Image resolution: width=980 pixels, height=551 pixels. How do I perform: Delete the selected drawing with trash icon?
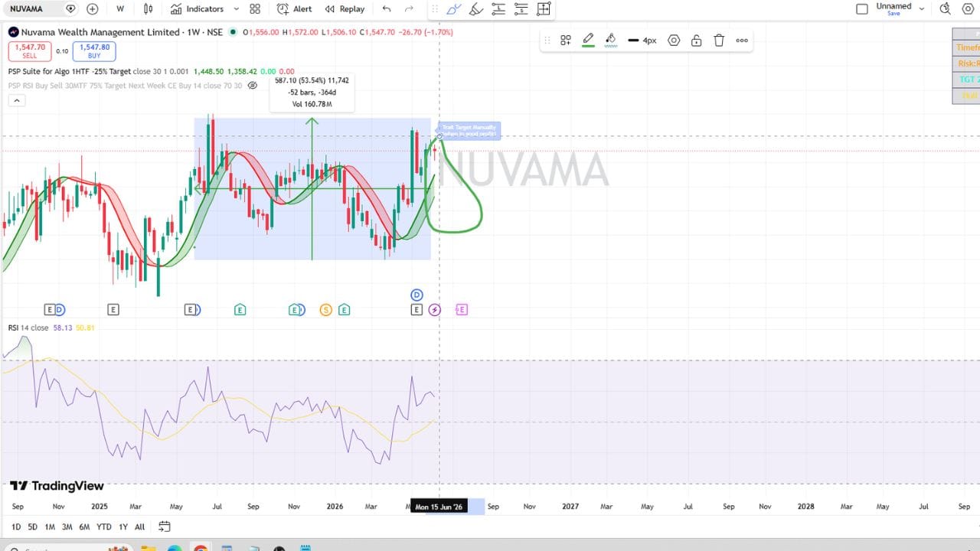(x=719, y=41)
